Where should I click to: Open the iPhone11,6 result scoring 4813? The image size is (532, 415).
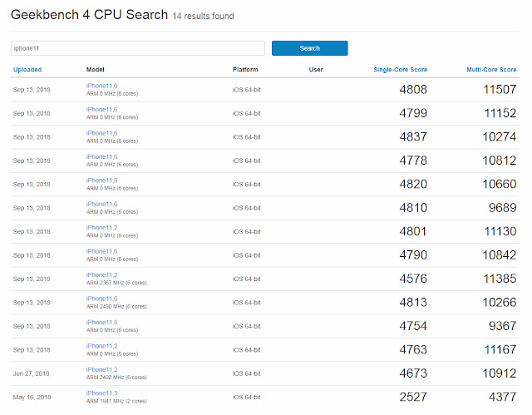(x=101, y=299)
